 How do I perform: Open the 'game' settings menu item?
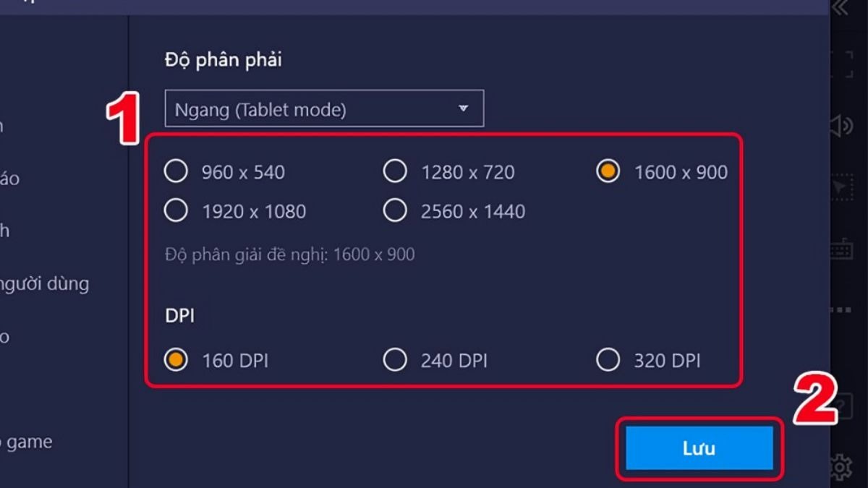tap(29, 442)
